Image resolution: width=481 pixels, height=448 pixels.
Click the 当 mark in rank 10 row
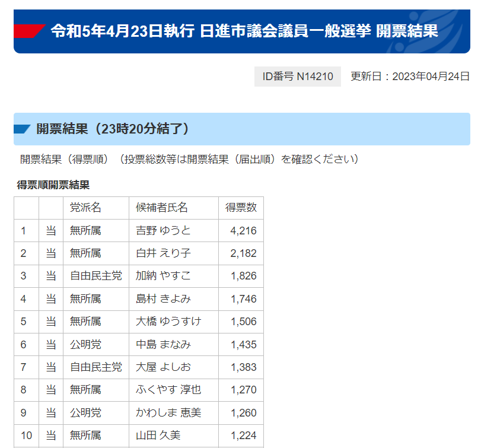(51, 436)
